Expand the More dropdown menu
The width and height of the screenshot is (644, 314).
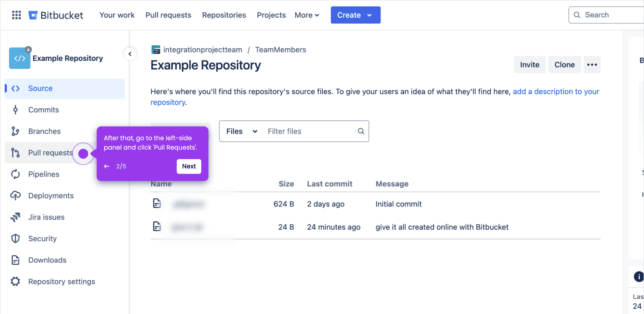307,15
